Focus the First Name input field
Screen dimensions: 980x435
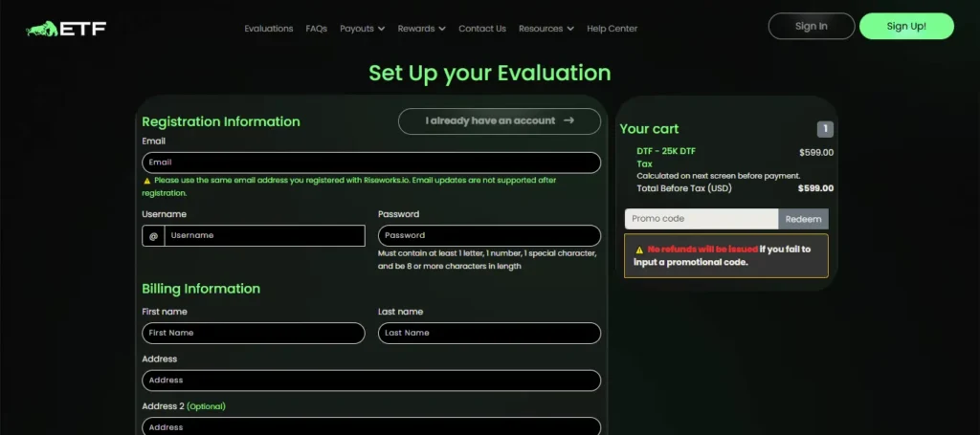pos(253,334)
